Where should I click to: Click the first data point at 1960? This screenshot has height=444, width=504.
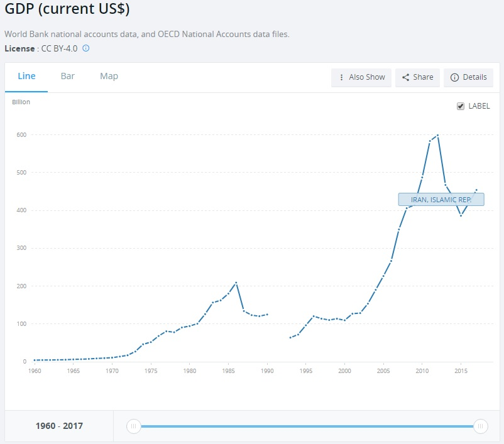pos(35,360)
